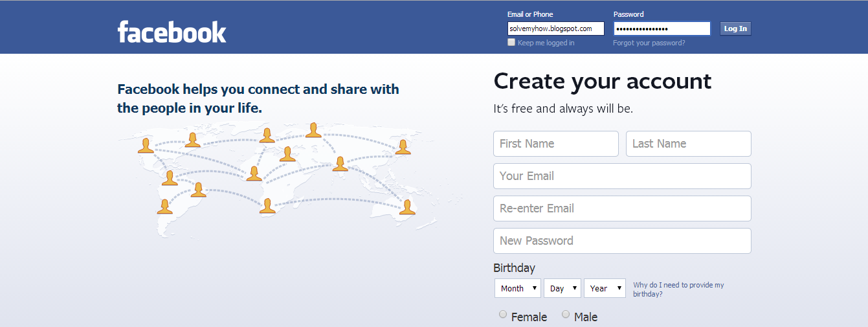Image resolution: width=868 pixels, height=327 pixels.
Task: Click the person icon over Australia on map
Action: tap(406, 207)
